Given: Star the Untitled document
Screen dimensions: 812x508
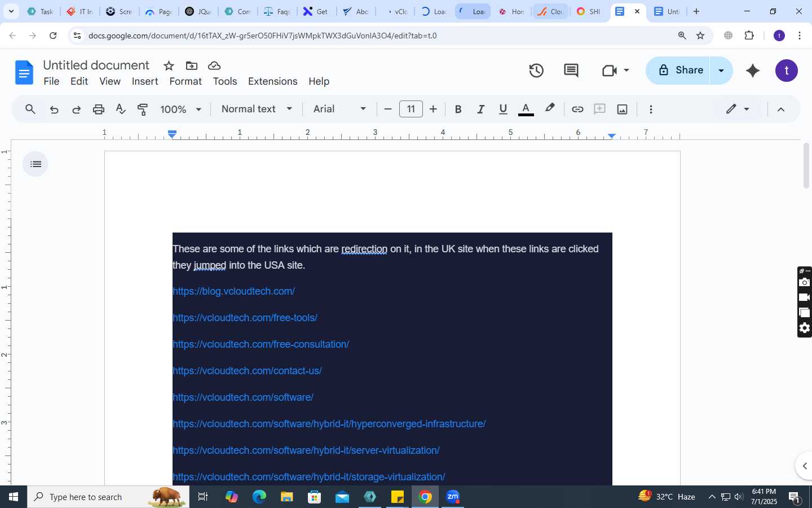Looking at the screenshot, I should click(169, 65).
